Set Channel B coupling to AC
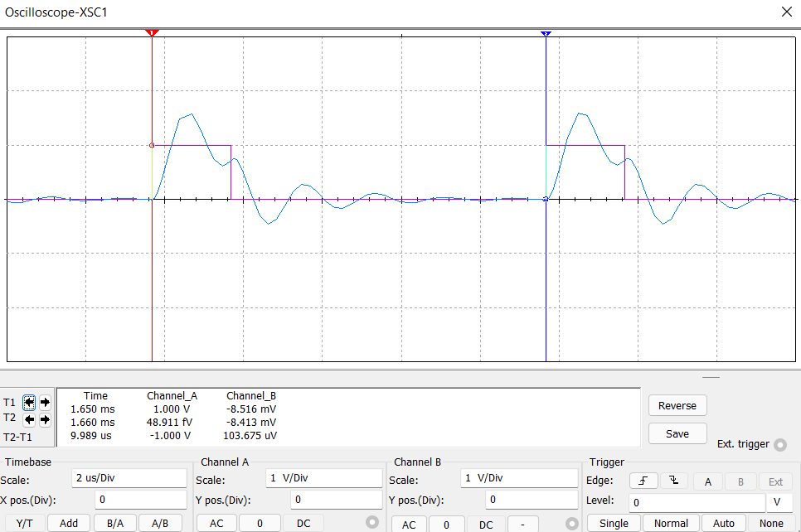 point(409,525)
